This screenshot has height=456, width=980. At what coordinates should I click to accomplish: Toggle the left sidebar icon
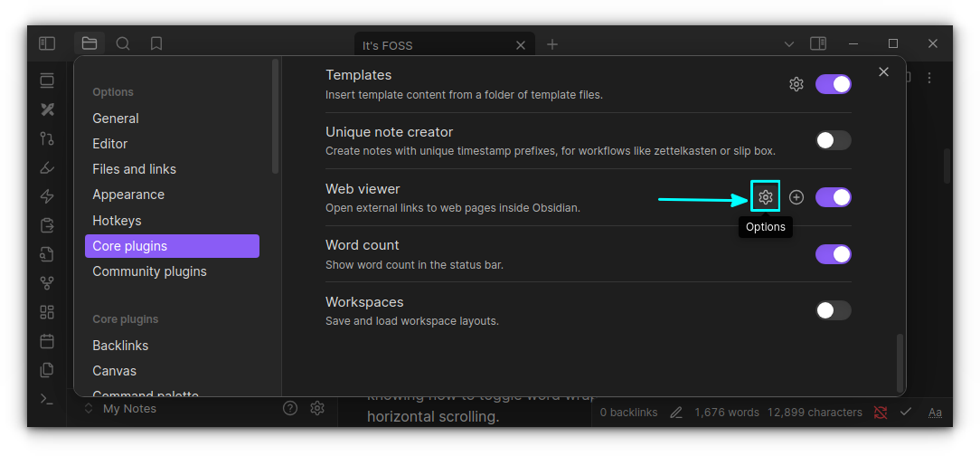click(x=47, y=43)
